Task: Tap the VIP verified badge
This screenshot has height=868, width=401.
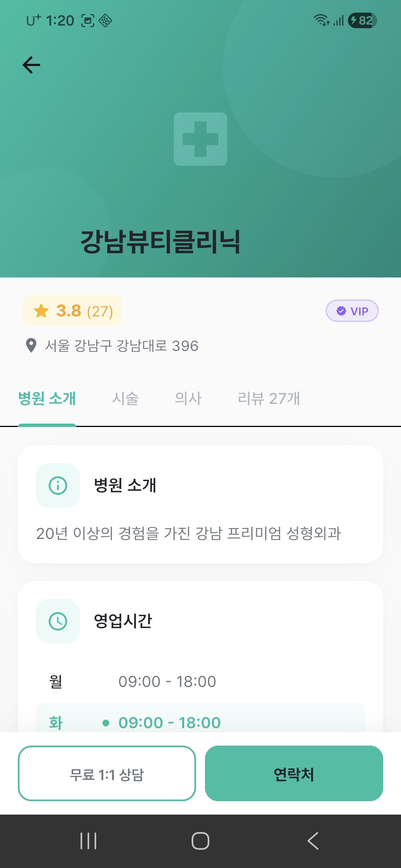Action: coord(352,311)
